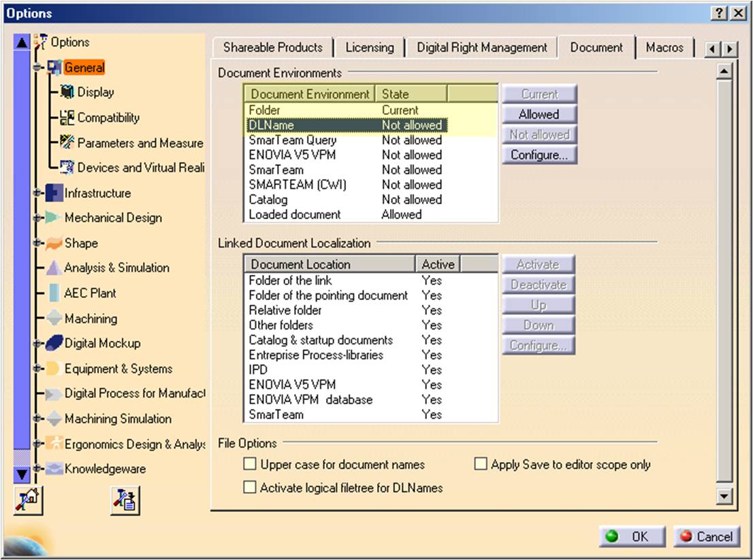Show previous tabs with left arrow
Viewport: 753px width, 560px height.
713,49
